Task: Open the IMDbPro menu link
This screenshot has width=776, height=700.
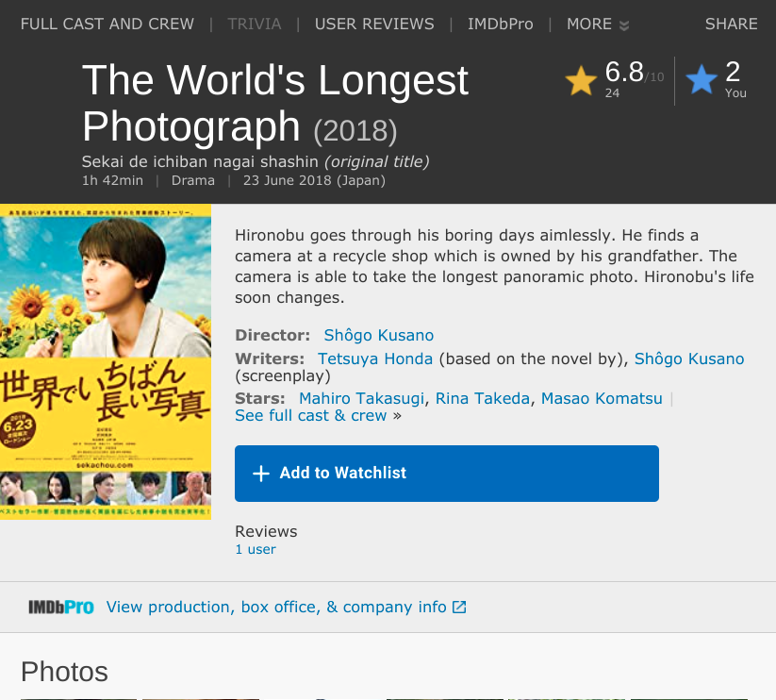Action: click(501, 24)
